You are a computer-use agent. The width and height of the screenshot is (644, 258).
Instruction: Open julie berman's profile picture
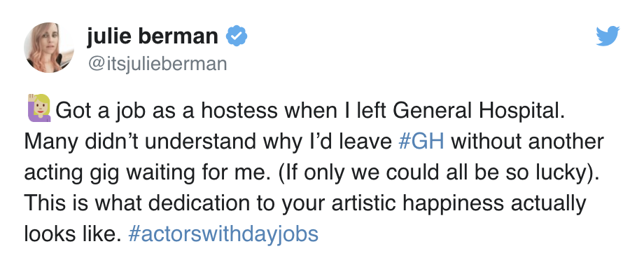click(x=49, y=48)
